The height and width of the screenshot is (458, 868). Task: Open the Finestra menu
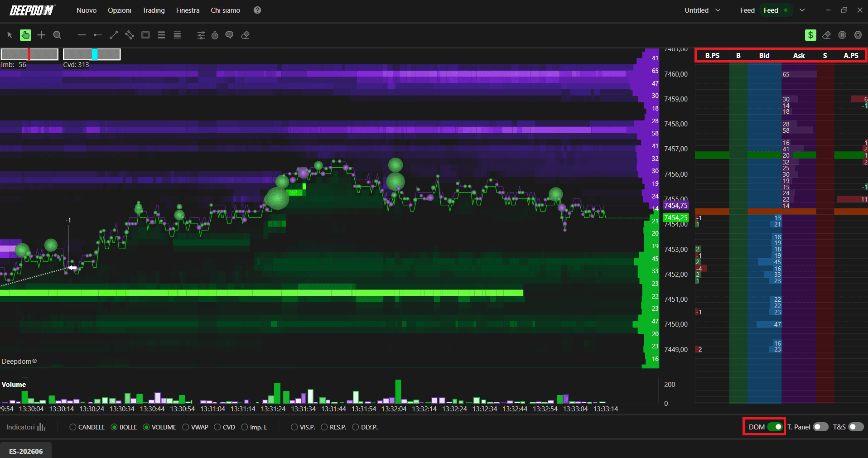tap(188, 10)
